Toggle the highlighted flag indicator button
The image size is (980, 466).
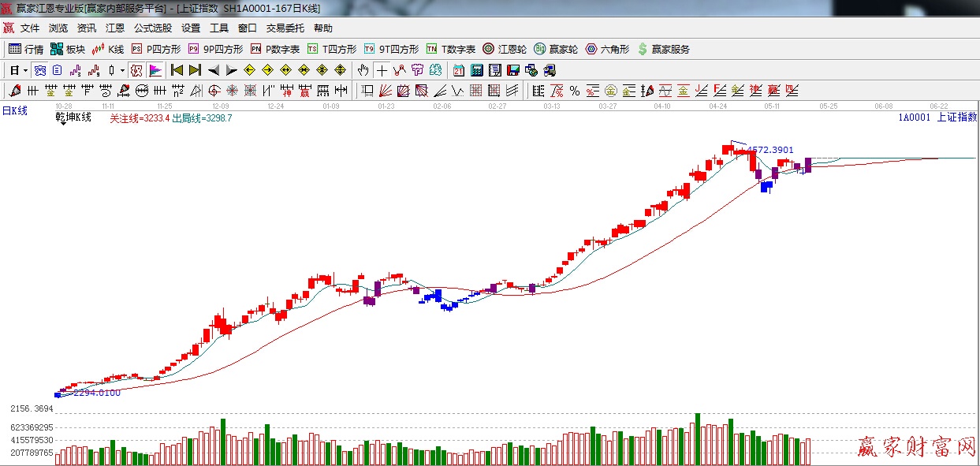tap(155, 70)
